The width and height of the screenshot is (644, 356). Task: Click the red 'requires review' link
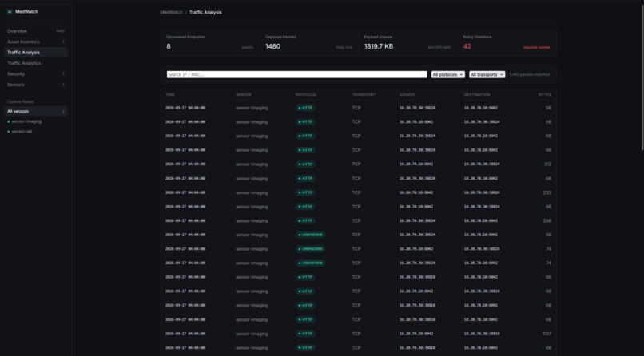point(536,48)
